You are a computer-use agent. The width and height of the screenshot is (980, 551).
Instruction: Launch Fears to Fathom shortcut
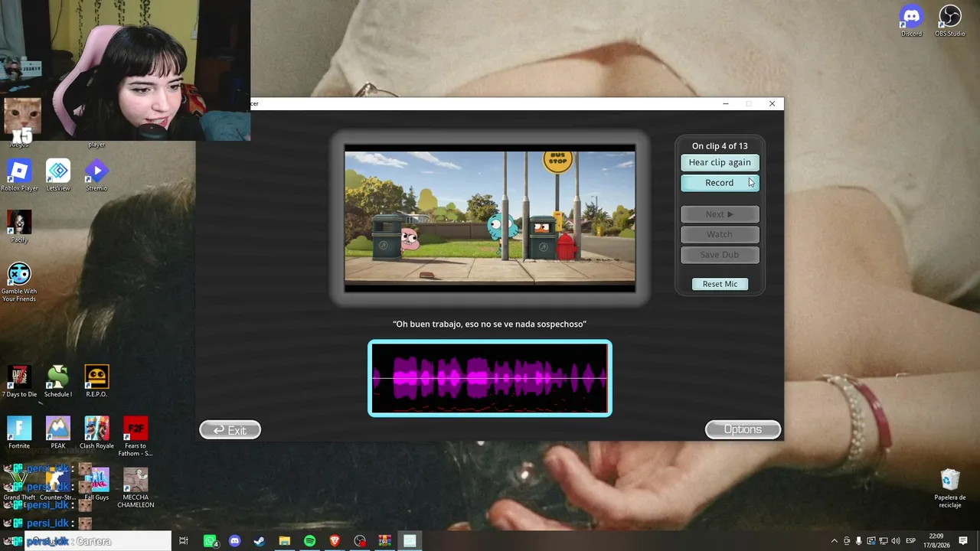(x=136, y=436)
